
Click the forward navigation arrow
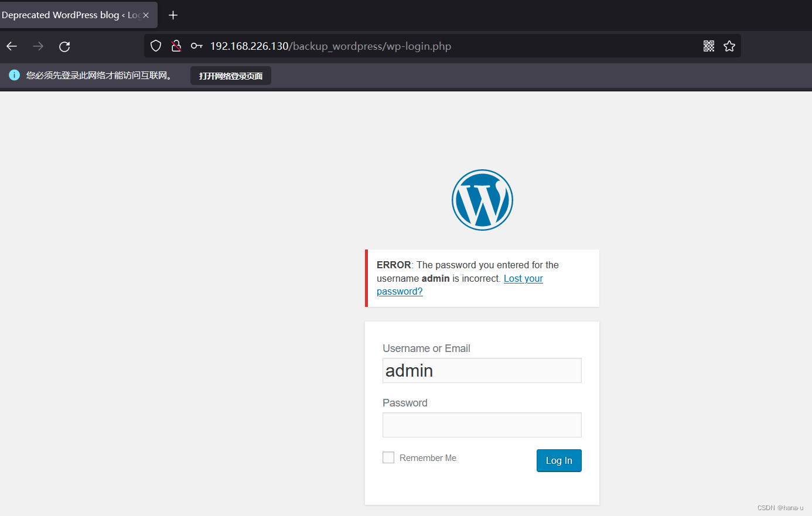point(38,46)
